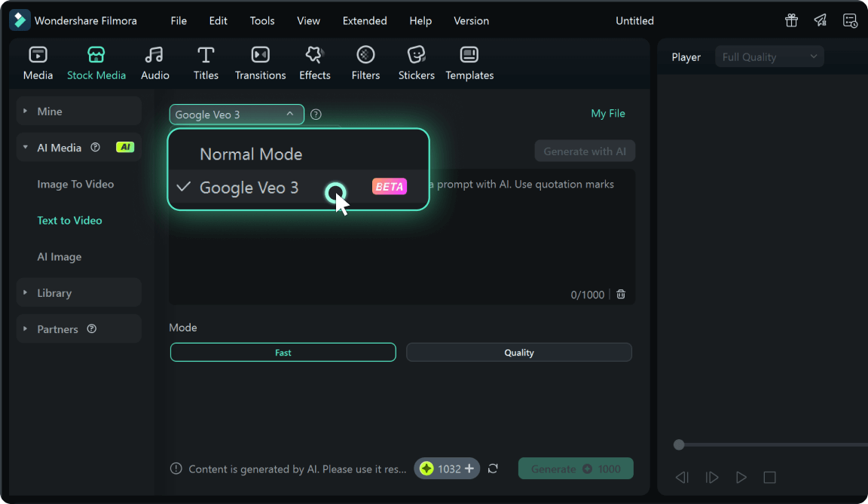
Task: Click the Player panel label
Action: coord(686,57)
